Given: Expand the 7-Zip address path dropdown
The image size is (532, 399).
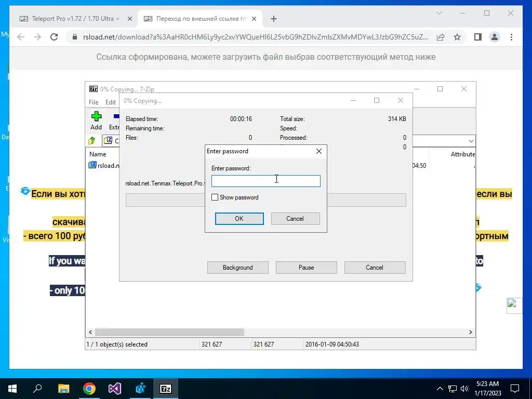Looking at the screenshot, I should 471,141.
